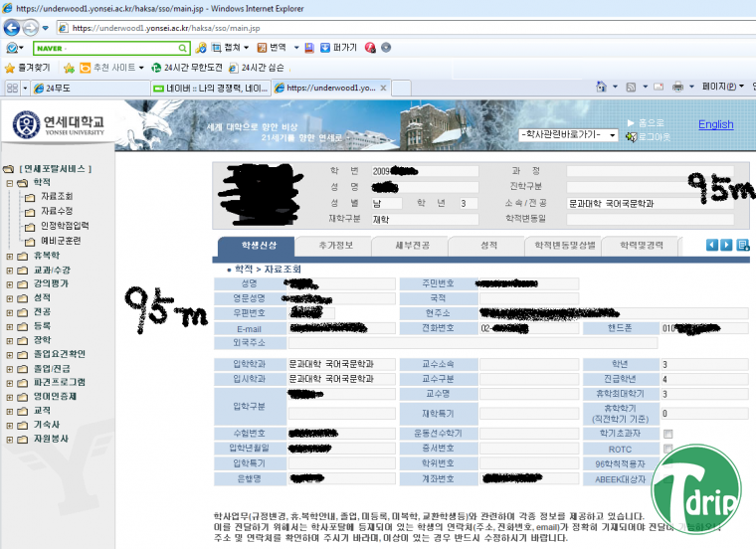
Task: Open 예비군훈련 in the sidebar tree
Action: [x=61, y=241]
